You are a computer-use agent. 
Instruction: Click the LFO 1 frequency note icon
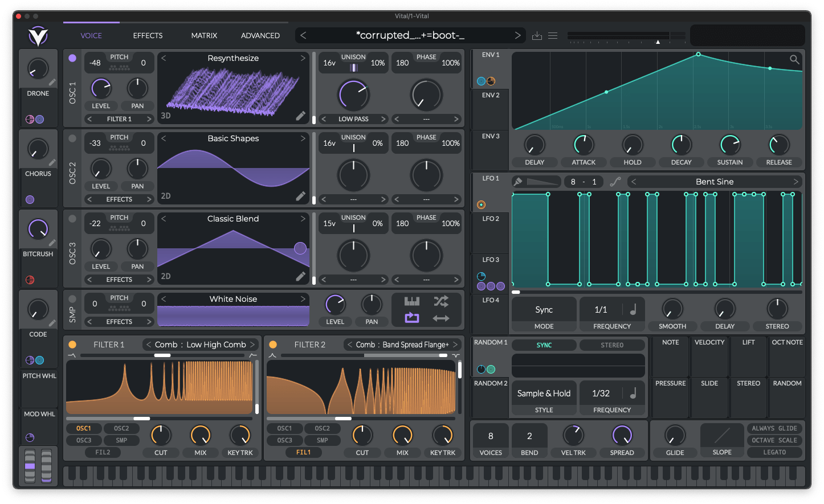633,309
